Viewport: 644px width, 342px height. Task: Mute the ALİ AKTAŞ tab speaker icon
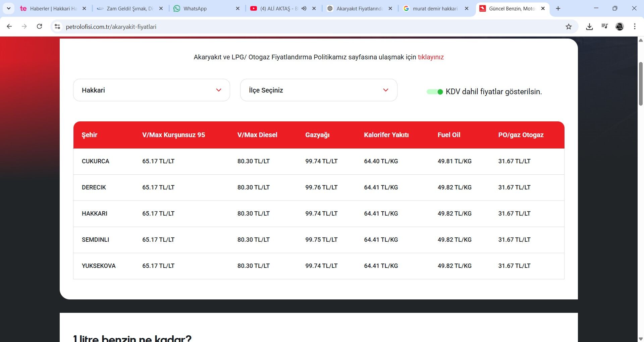pos(304,8)
